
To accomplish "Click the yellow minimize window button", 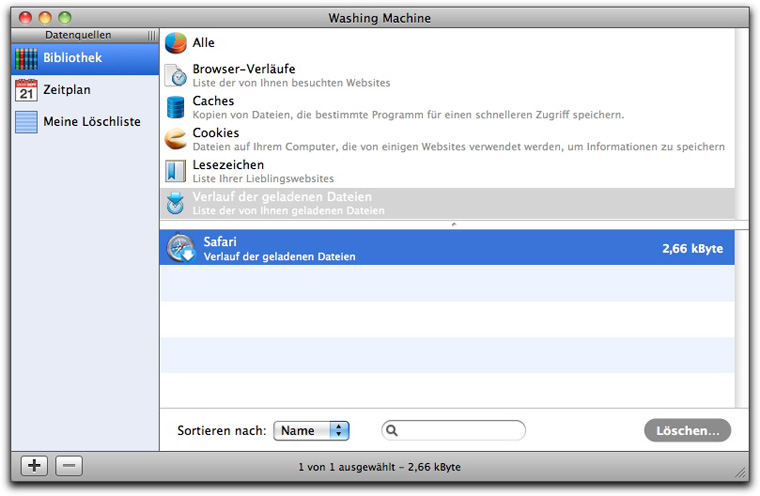I will [x=45, y=18].
